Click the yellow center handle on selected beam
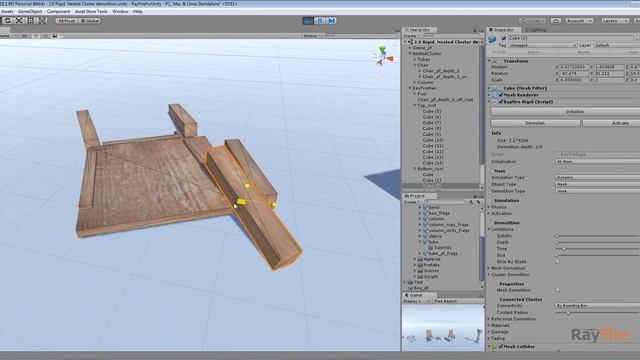The width and height of the screenshot is (640, 360). (x=241, y=202)
